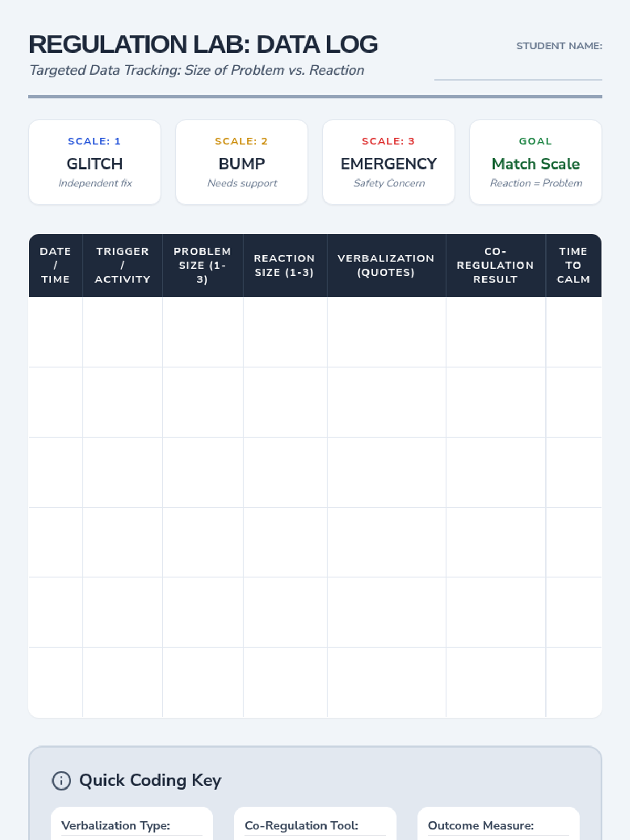Select the Scale 3 Emergency card
This screenshot has height=840, width=630.
click(388, 162)
